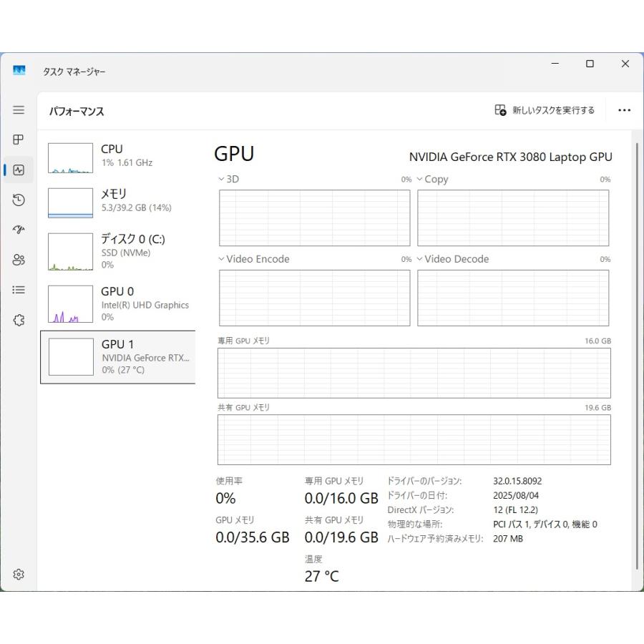Select the メモリ performance item
Image resolution: width=644 pixels, height=644 pixels.
click(x=118, y=203)
